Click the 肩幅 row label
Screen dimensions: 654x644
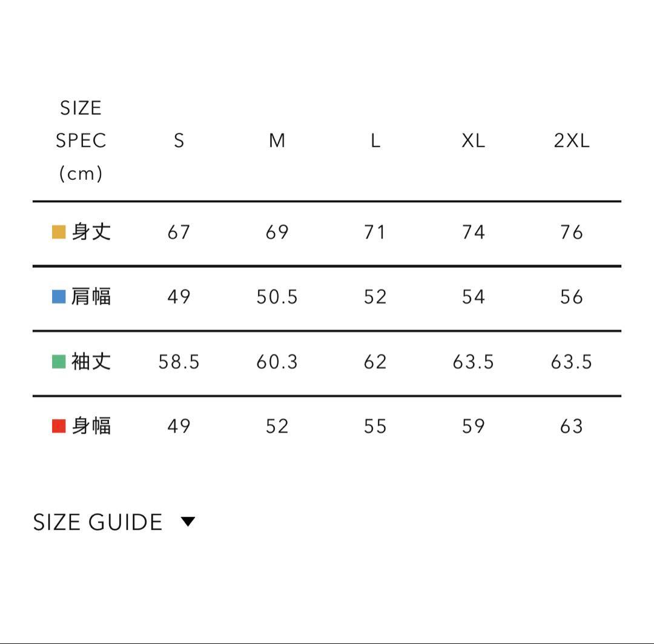(x=91, y=297)
